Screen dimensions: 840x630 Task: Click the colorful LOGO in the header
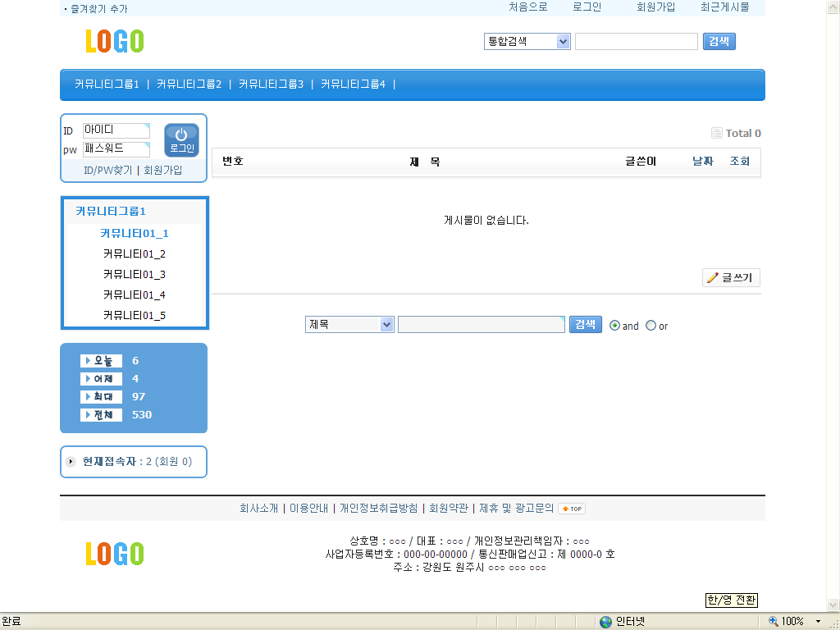click(115, 41)
